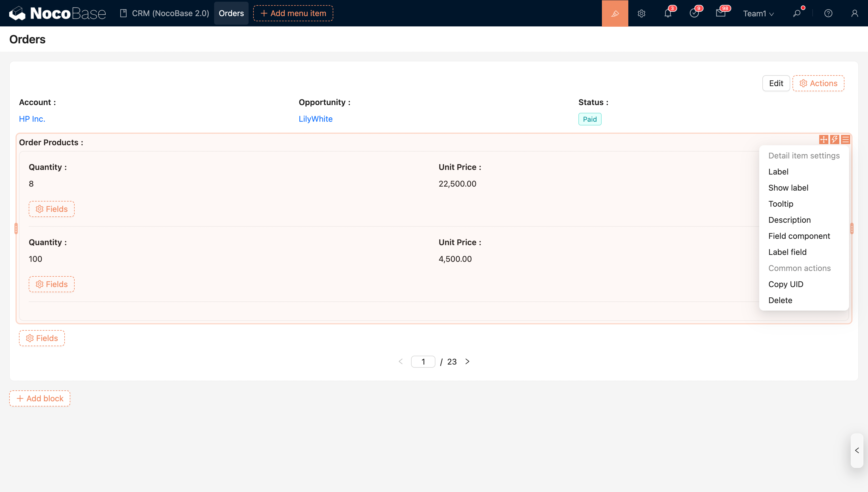Choose Copy UID from the settings menu
The height and width of the screenshot is (492, 868).
click(786, 284)
